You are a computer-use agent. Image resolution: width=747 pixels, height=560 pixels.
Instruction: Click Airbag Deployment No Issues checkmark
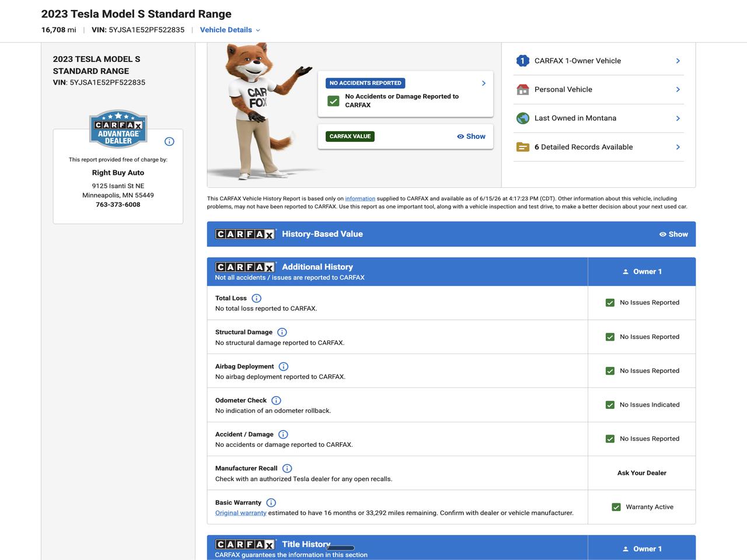point(610,371)
